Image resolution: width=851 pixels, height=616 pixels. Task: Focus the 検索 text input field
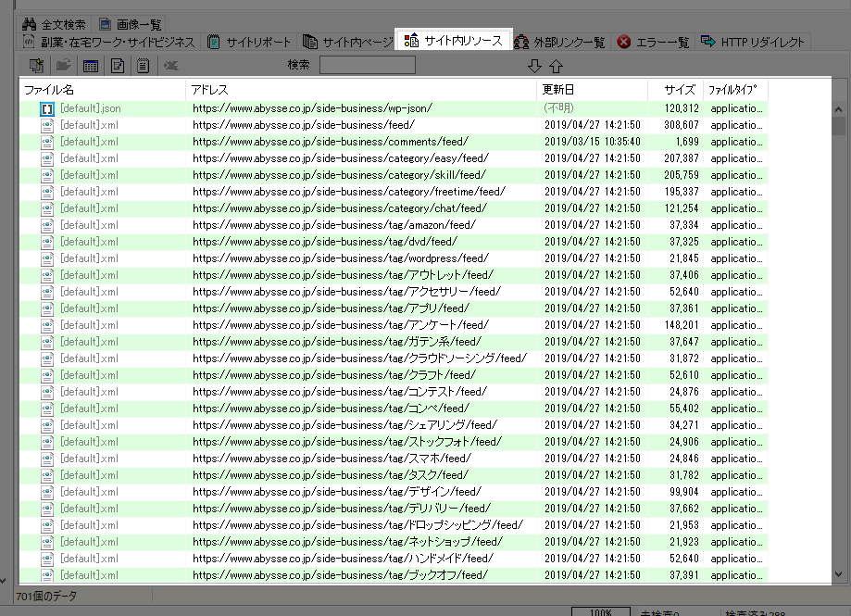tap(367, 65)
